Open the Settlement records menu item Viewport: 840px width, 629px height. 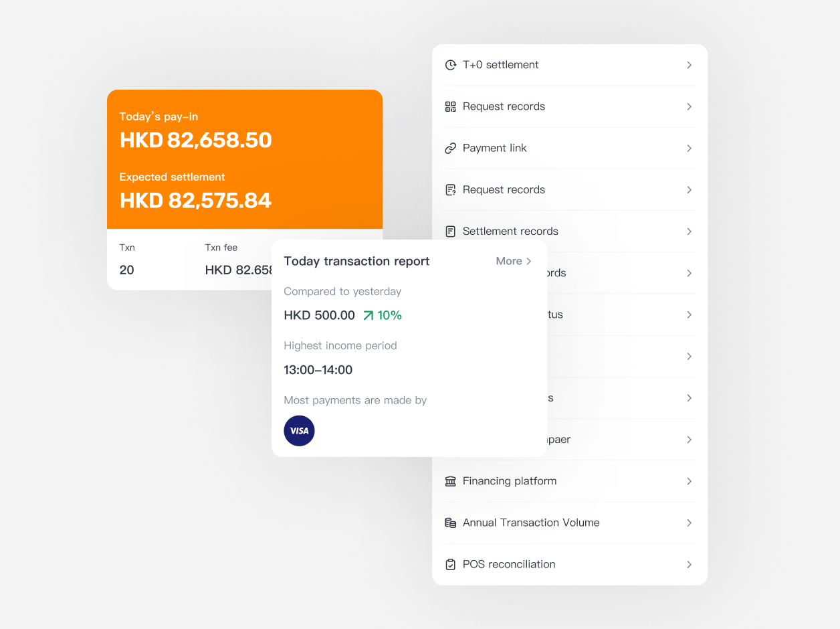click(570, 232)
